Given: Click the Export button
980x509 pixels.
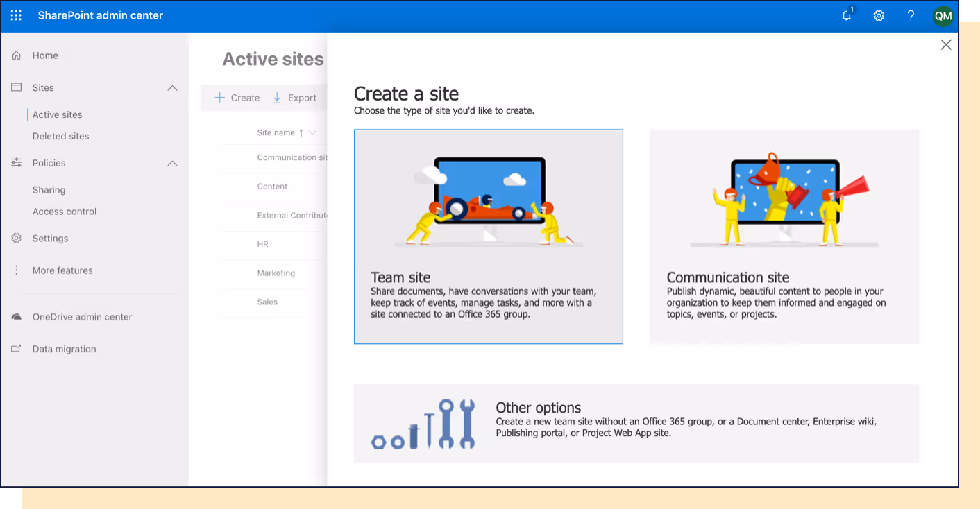Looking at the screenshot, I should 294,98.
